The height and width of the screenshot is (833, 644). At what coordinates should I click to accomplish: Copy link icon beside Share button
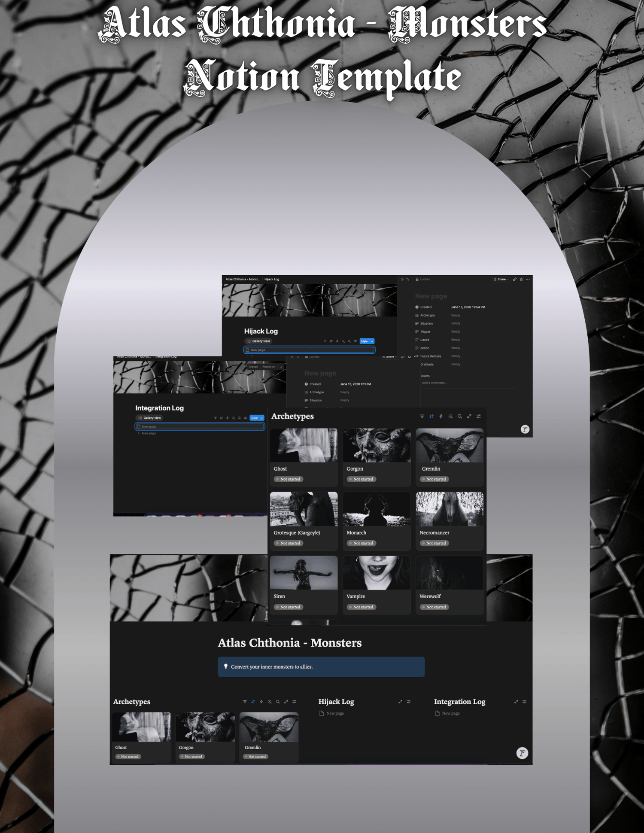[x=515, y=279]
